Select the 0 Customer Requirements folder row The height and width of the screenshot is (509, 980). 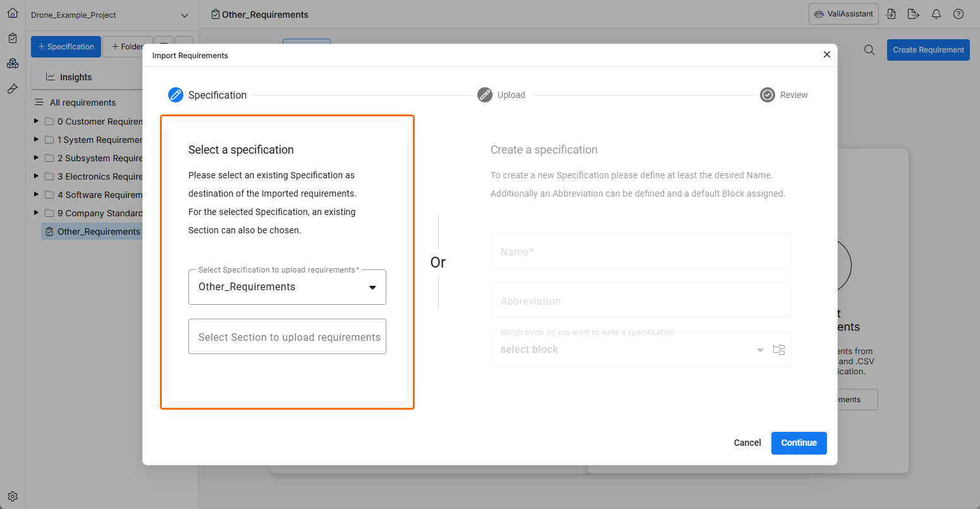pyautogui.click(x=94, y=121)
